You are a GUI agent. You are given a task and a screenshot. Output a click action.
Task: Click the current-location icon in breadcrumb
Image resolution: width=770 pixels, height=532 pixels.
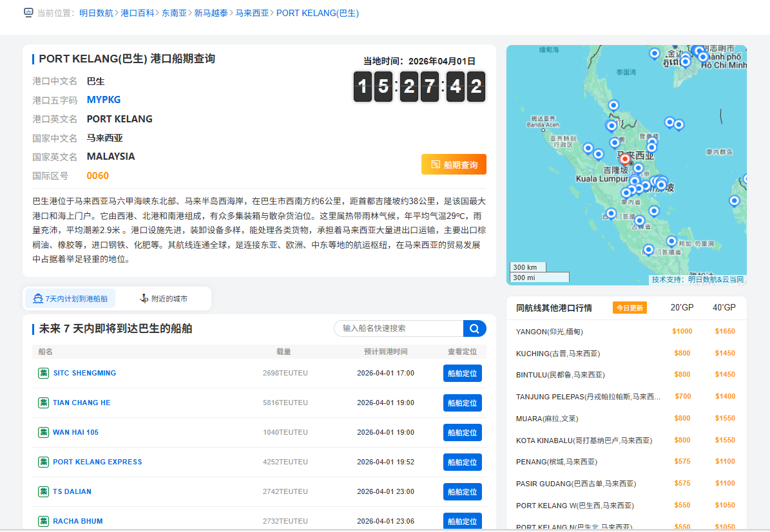28,13
